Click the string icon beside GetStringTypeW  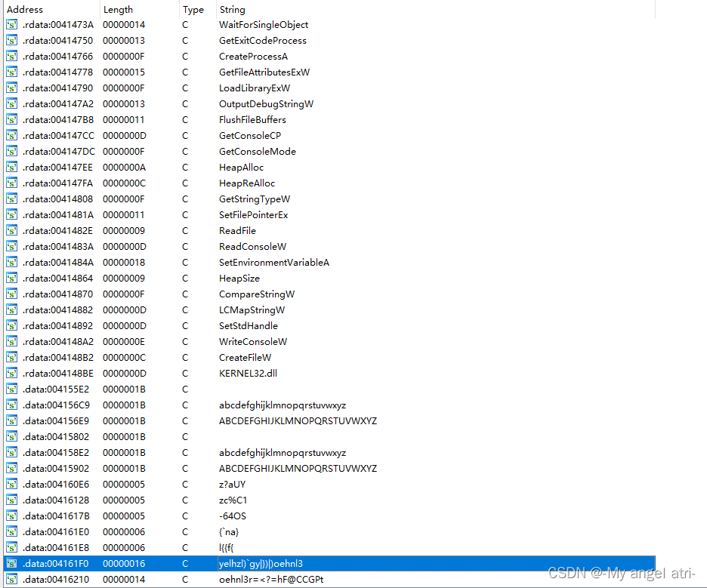12,199
